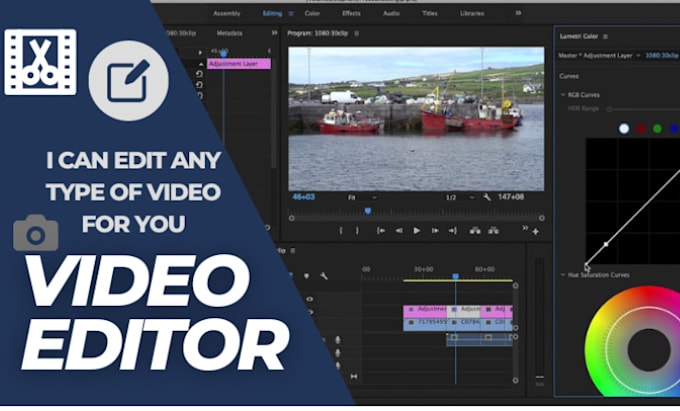Open the 1/2 playback resolution dropdown

[x=460, y=198]
